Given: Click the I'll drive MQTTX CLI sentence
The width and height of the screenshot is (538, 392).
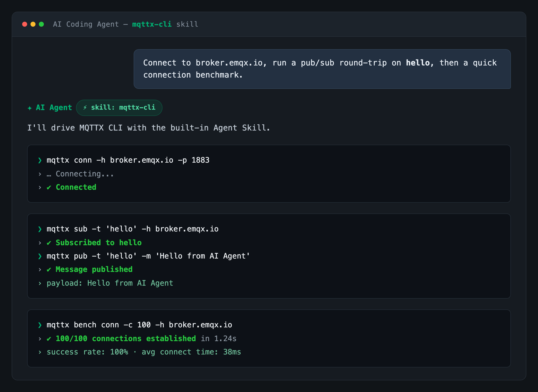Looking at the screenshot, I should click(149, 128).
